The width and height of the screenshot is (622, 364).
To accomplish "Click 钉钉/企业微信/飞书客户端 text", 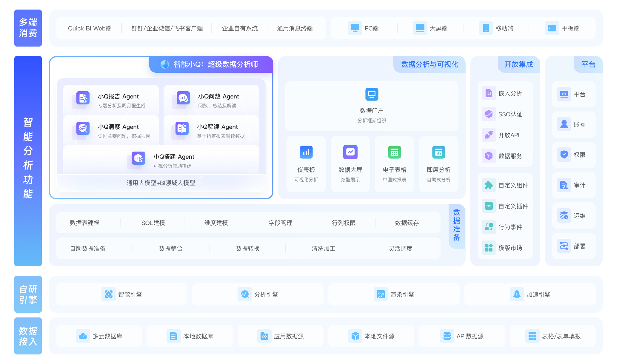I will 167,28.
